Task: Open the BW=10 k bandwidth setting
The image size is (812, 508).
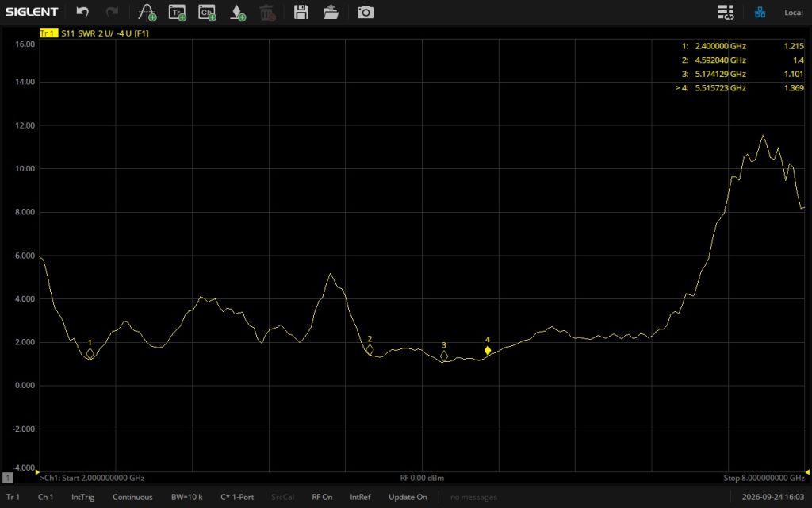Action: pos(187,497)
